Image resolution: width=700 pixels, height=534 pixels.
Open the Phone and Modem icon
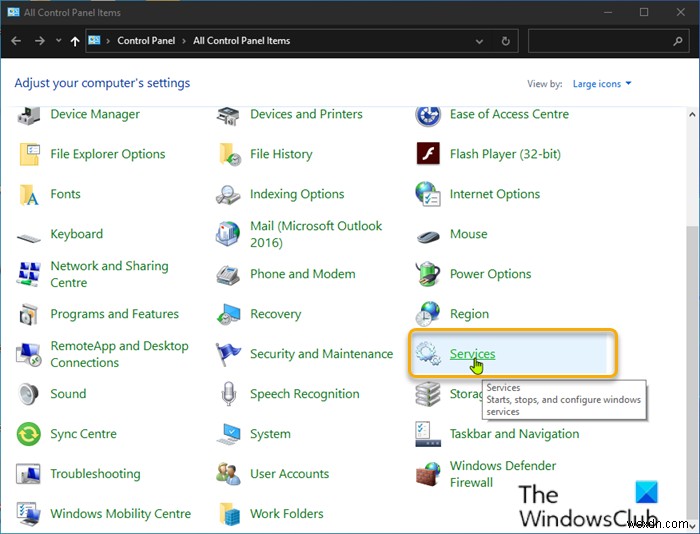[228, 275]
